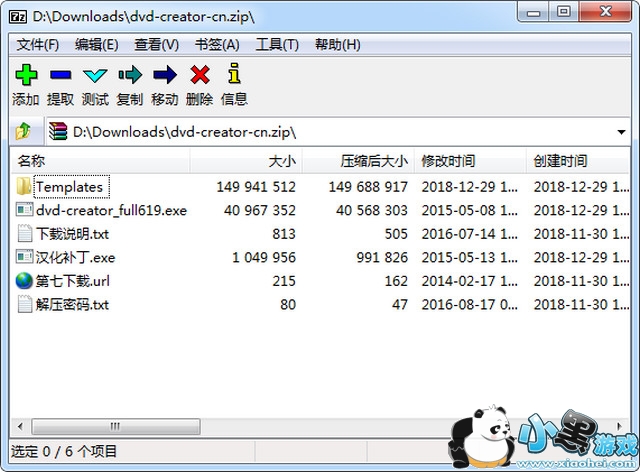
Task: Click the Extract (提取) minus icon
Action: (x=60, y=75)
